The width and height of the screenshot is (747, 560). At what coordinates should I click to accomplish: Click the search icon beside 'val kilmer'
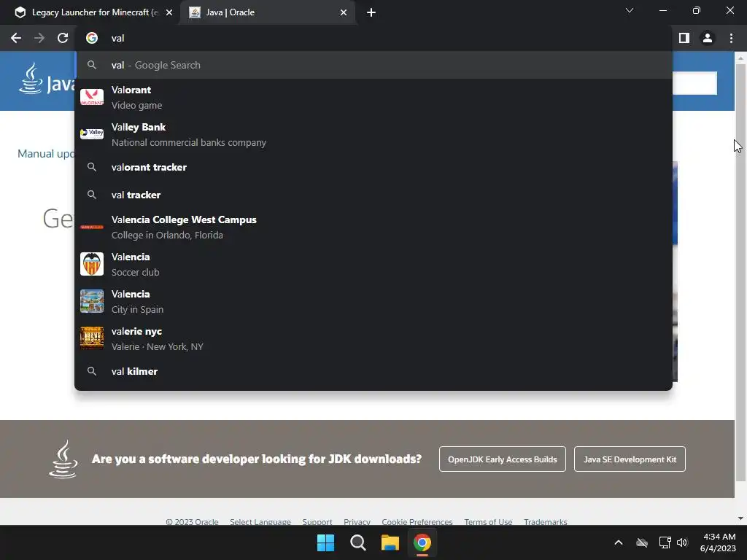92,371
